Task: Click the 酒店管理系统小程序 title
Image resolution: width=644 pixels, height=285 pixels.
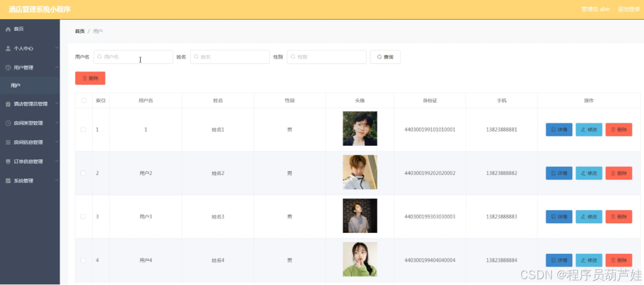Action: point(40,9)
